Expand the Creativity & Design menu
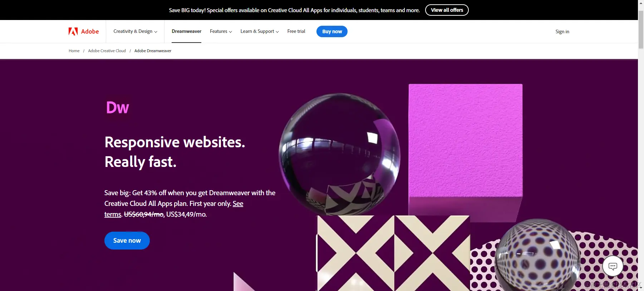Image resolution: width=644 pixels, height=291 pixels. (x=135, y=31)
